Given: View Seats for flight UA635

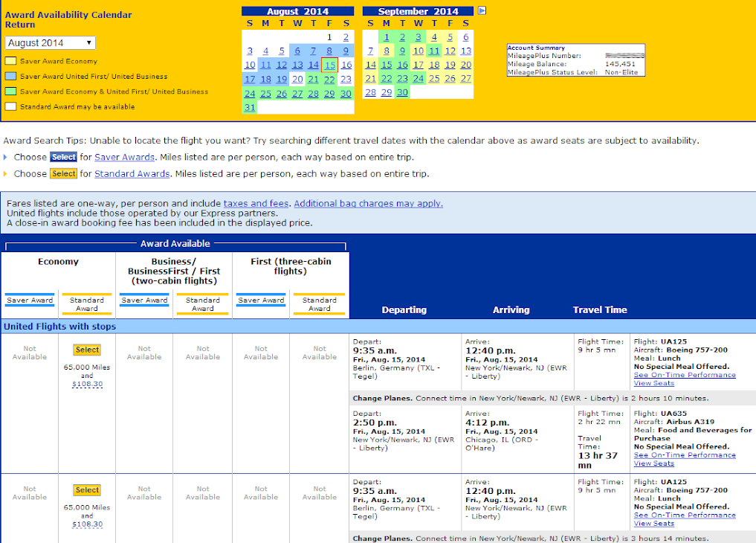Looking at the screenshot, I should point(653,463).
